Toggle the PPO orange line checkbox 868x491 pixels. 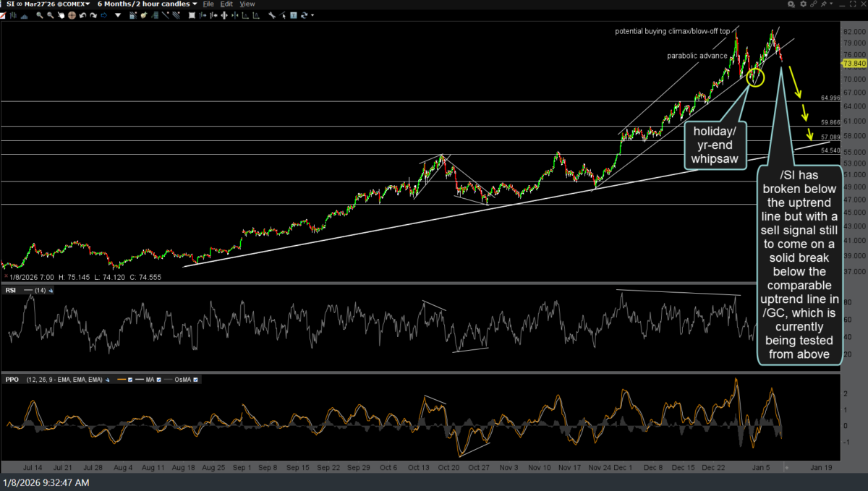click(131, 379)
